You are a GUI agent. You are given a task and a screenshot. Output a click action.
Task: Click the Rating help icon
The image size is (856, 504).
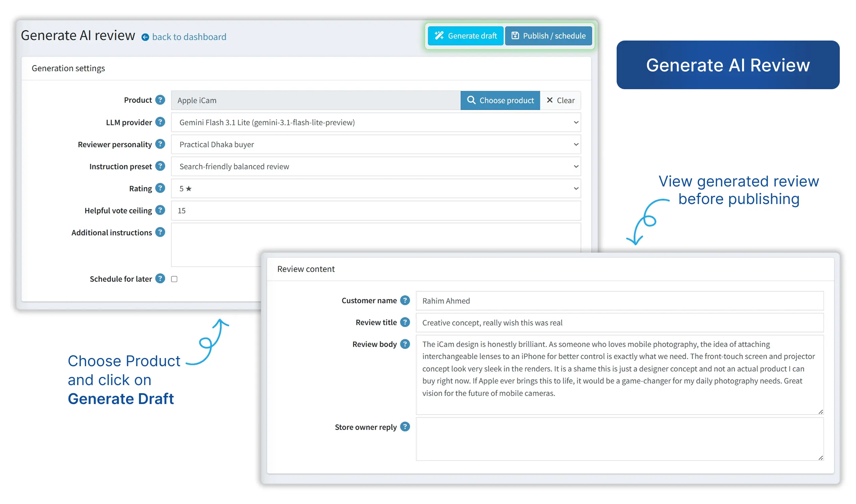pos(160,188)
